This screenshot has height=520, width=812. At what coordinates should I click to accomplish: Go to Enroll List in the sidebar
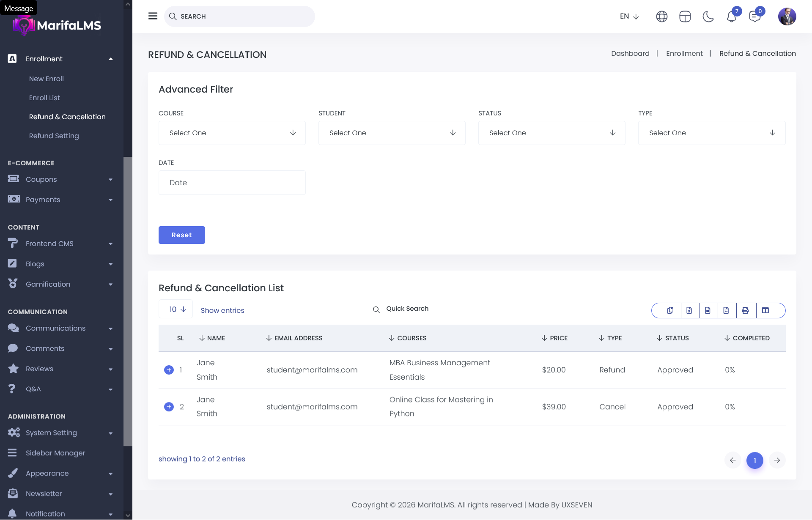(44, 98)
